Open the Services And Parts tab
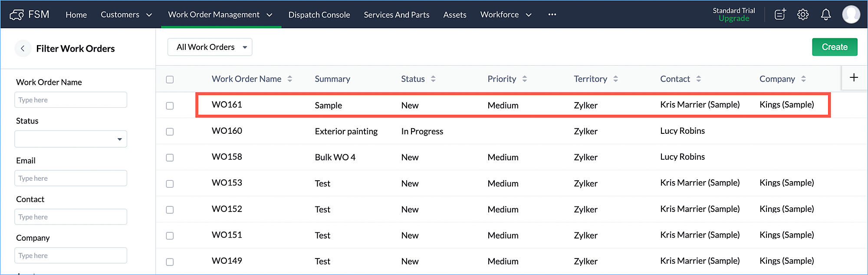 click(396, 15)
